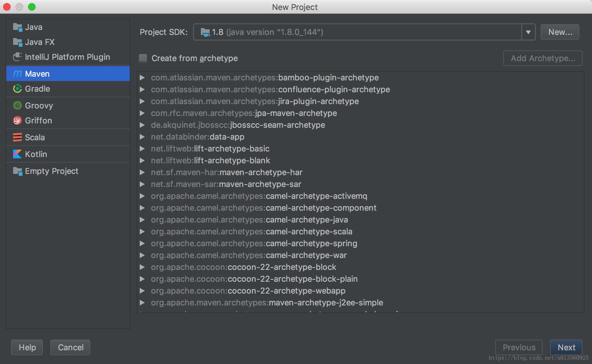Open the Project SDK dropdown arrow

click(528, 32)
